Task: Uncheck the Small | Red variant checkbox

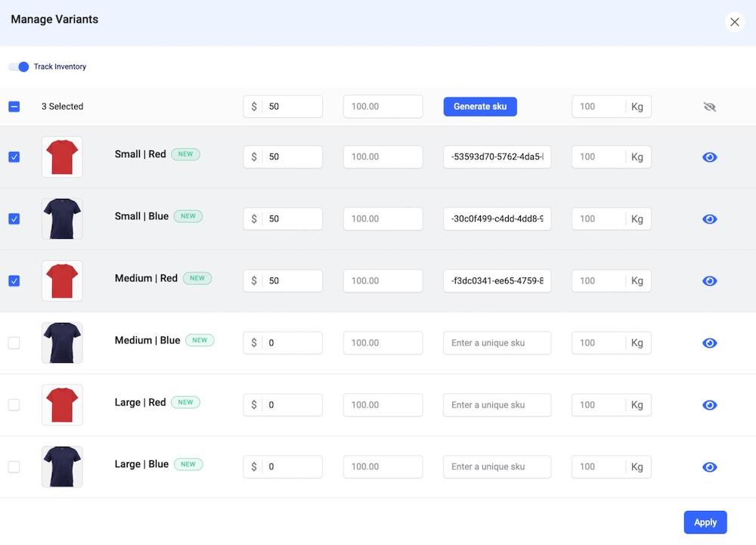Action: [14, 157]
